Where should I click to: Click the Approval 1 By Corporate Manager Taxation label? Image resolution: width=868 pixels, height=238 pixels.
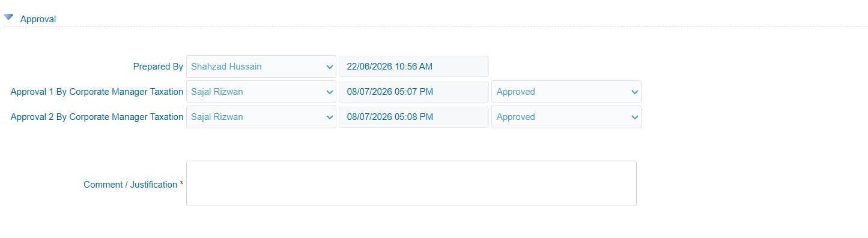point(97,92)
